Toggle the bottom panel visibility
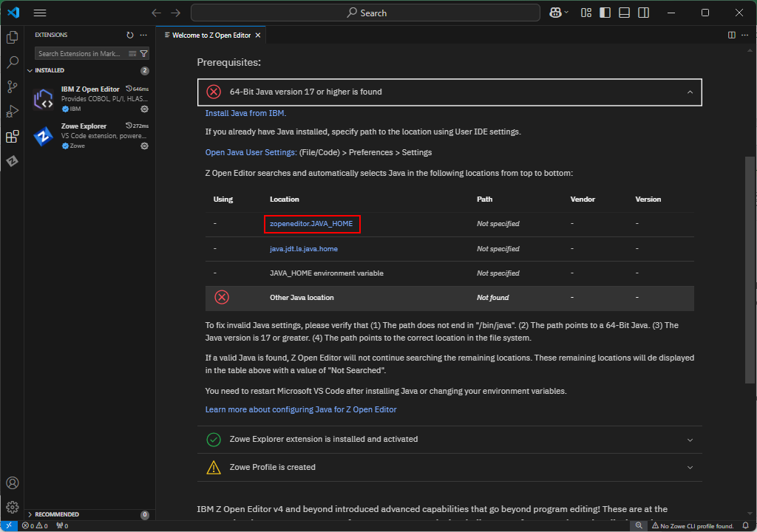 (x=625, y=13)
